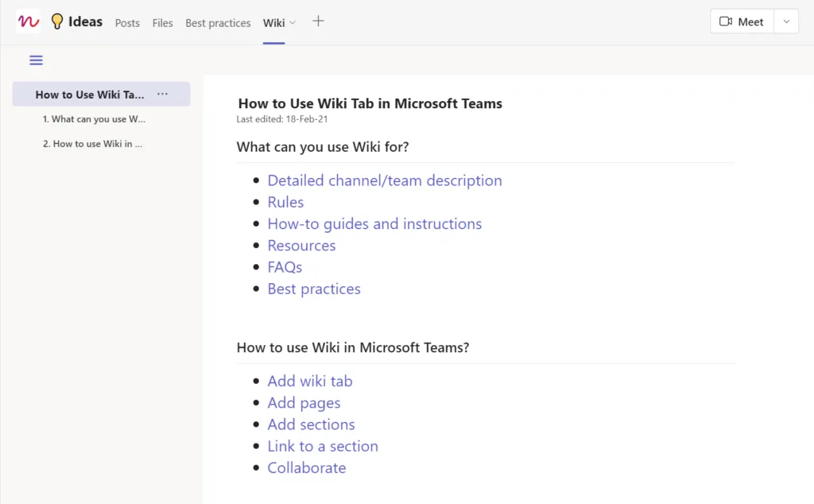Image resolution: width=814 pixels, height=504 pixels.
Task: Open the Wiki tab dropdown chevron
Action: (x=293, y=22)
